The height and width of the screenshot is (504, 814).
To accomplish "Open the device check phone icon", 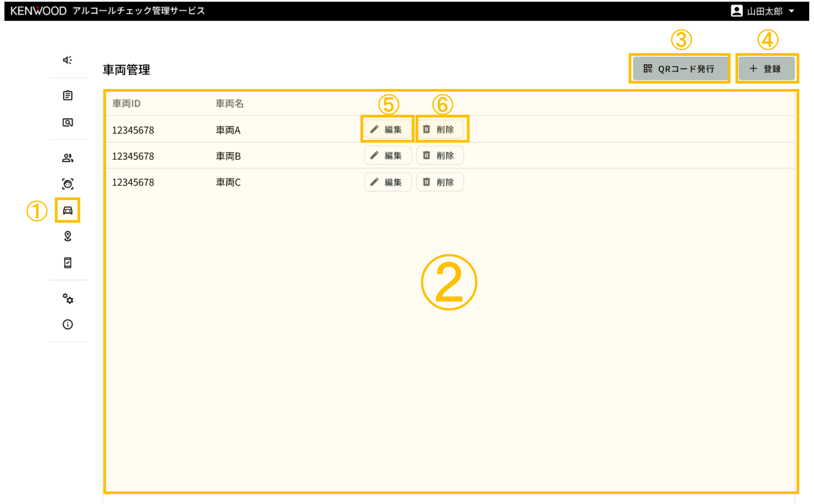I will [68, 263].
